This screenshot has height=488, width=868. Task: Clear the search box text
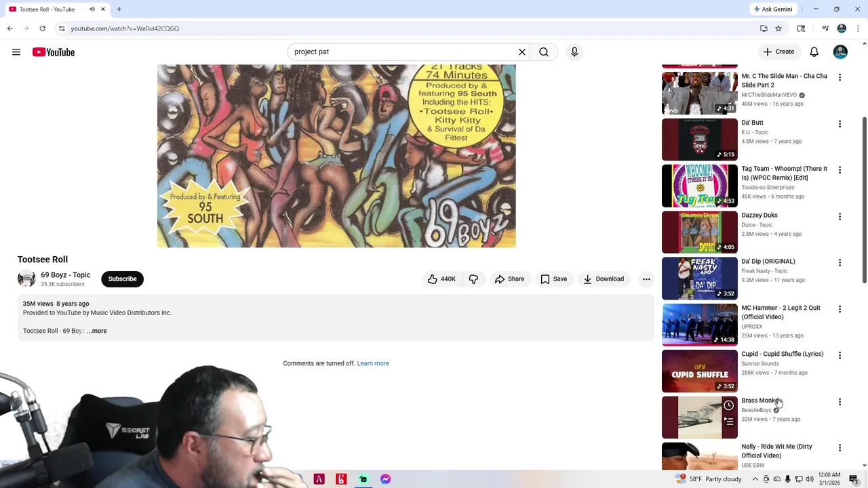coord(522,52)
